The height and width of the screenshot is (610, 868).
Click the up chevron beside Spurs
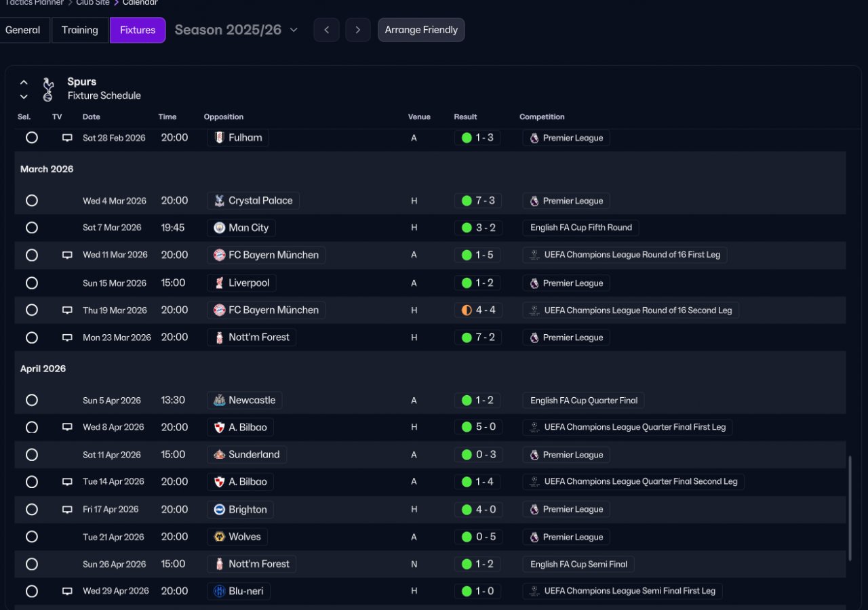pos(24,82)
